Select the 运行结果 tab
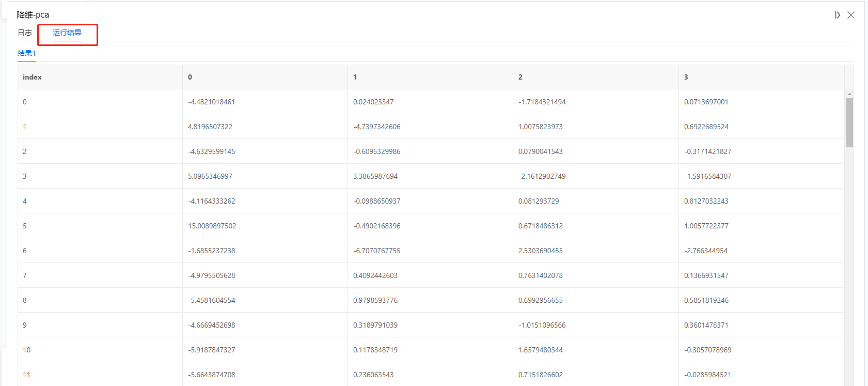 click(67, 33)
